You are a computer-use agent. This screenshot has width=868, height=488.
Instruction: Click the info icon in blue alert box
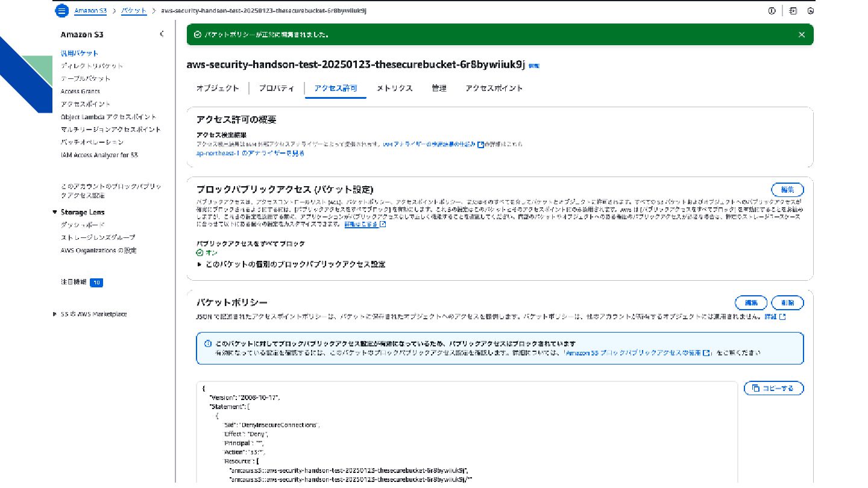tap(207, 343)
